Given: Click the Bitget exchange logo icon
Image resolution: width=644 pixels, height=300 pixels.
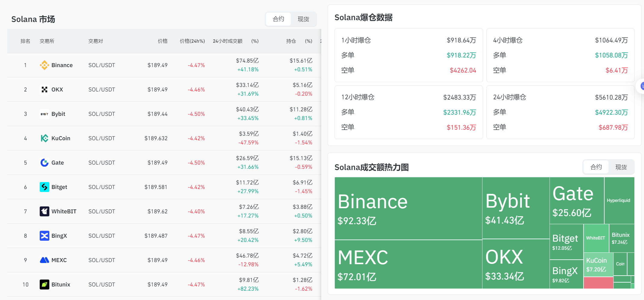Looking at the screenshot, I should pos(44,187).
